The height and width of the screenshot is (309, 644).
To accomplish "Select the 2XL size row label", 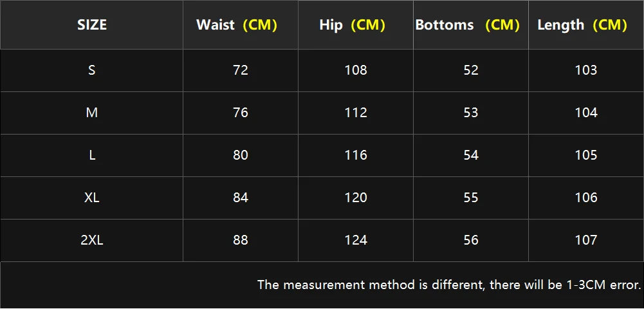I will coord(92,240).
